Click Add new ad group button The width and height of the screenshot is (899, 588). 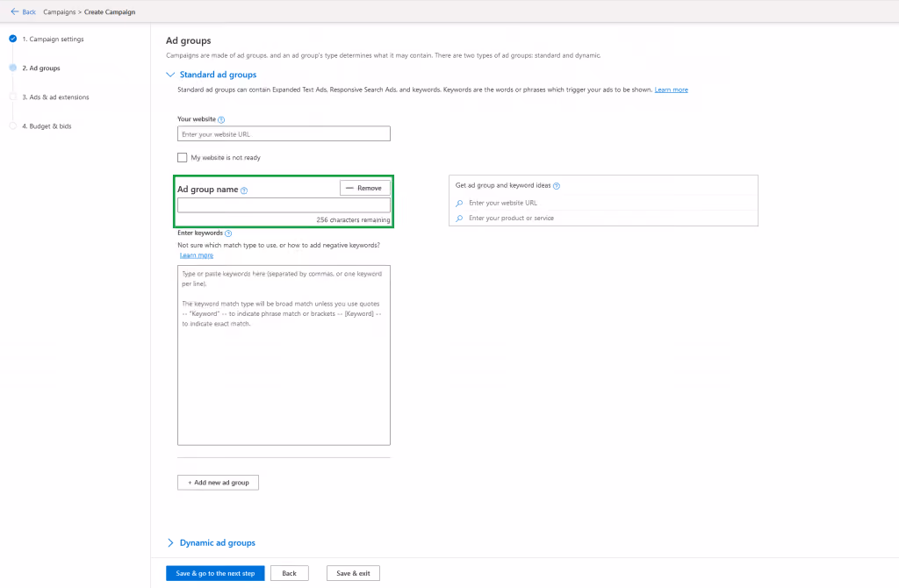[218, 483]
